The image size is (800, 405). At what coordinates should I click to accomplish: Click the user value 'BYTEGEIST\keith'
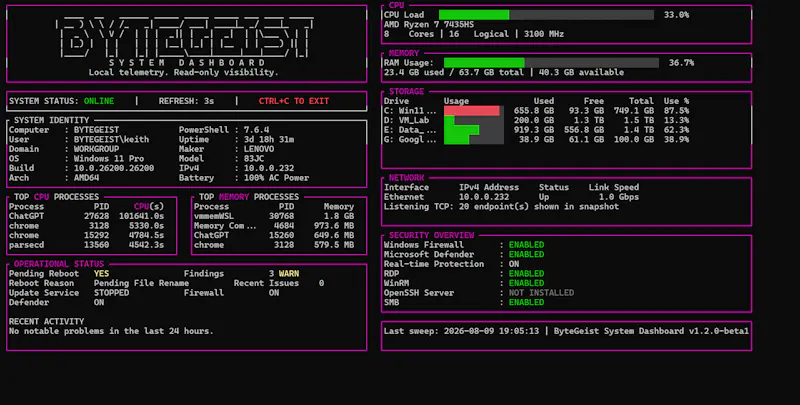tap(111, 139)
